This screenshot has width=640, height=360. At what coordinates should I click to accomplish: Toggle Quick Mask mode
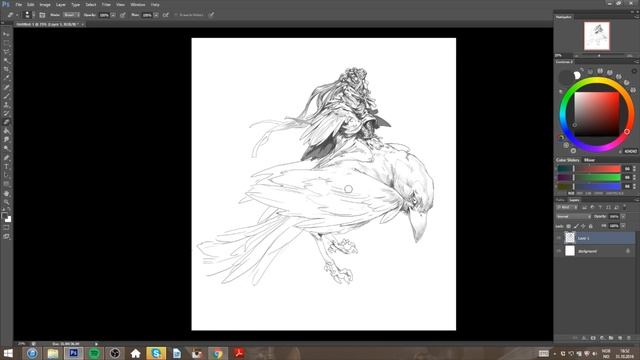(7, 228)
